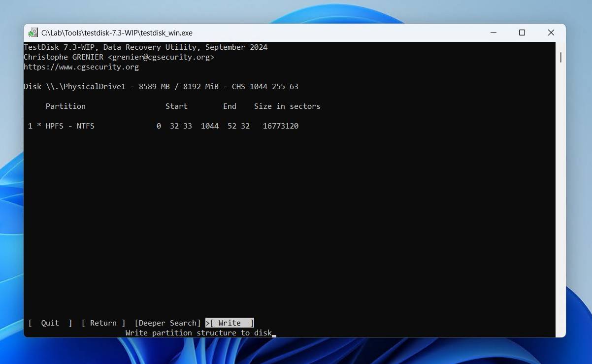This screenshot has width=592, height=364.
Task: Click the console vertical scrollbar thumb
Action: pos(560,57)
